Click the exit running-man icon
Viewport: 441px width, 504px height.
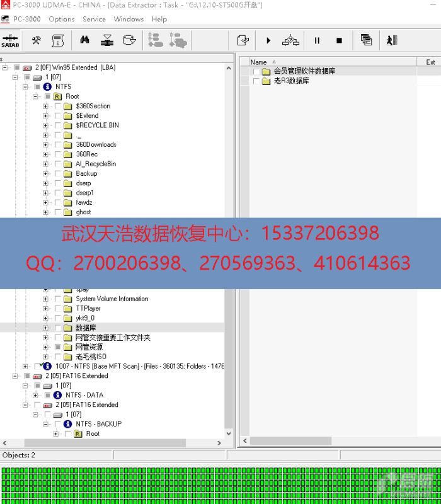(x=392, y=40)
